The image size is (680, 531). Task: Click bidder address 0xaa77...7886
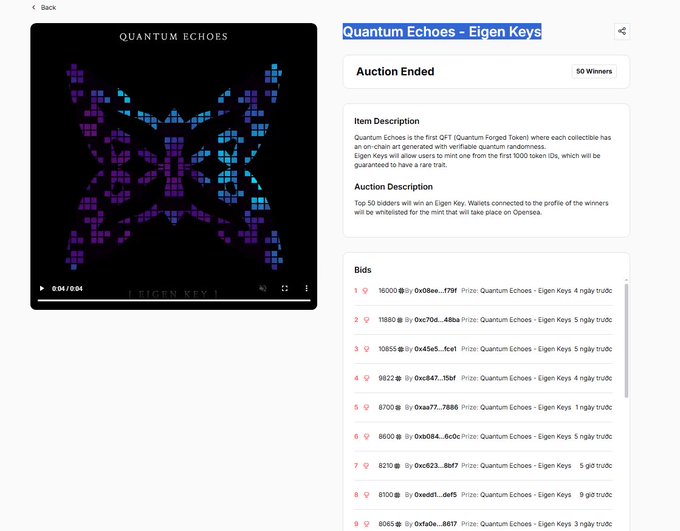click(436, 407)
